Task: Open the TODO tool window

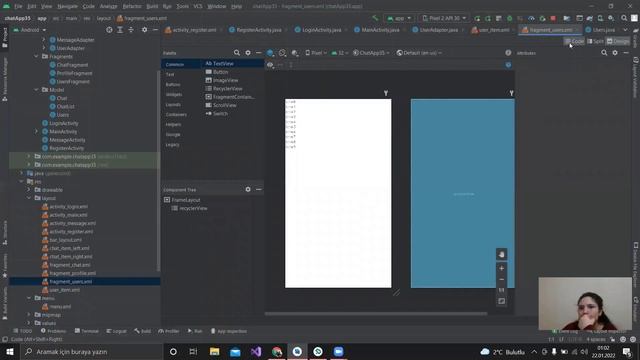Action: point(23,331)
